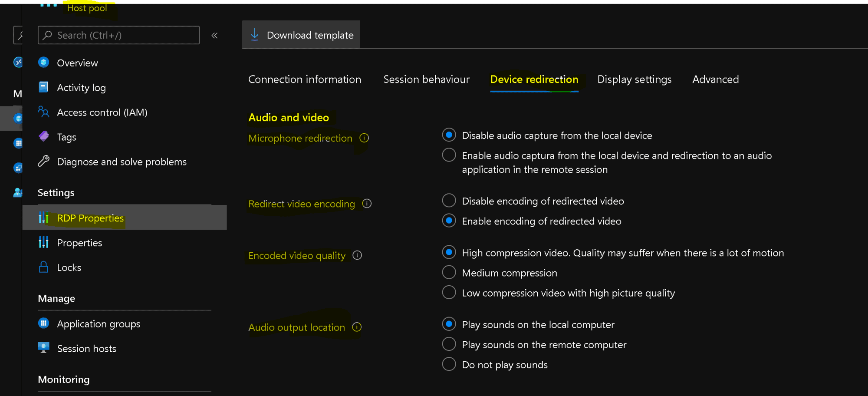Select Disable encoding of redirected video
The image size is (868, 396).
click(x=449, y=200)
